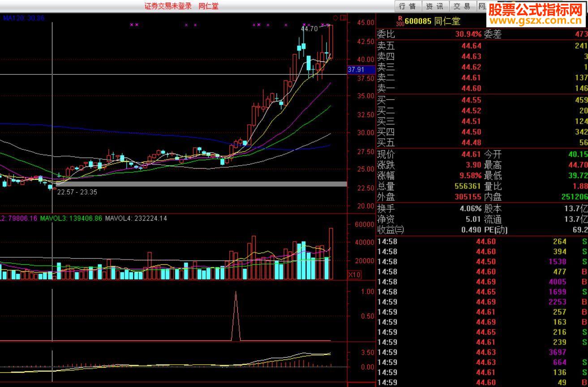The width and height of the screenshot is (588, 387).
Task: Select the 买一 44.55 bid row
Action: (x=482, y=100)
